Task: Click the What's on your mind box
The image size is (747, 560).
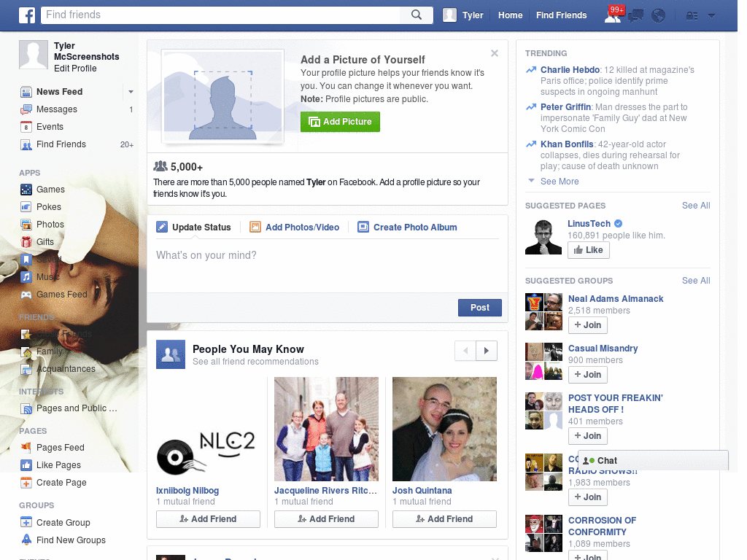Action: pos(328,265)
